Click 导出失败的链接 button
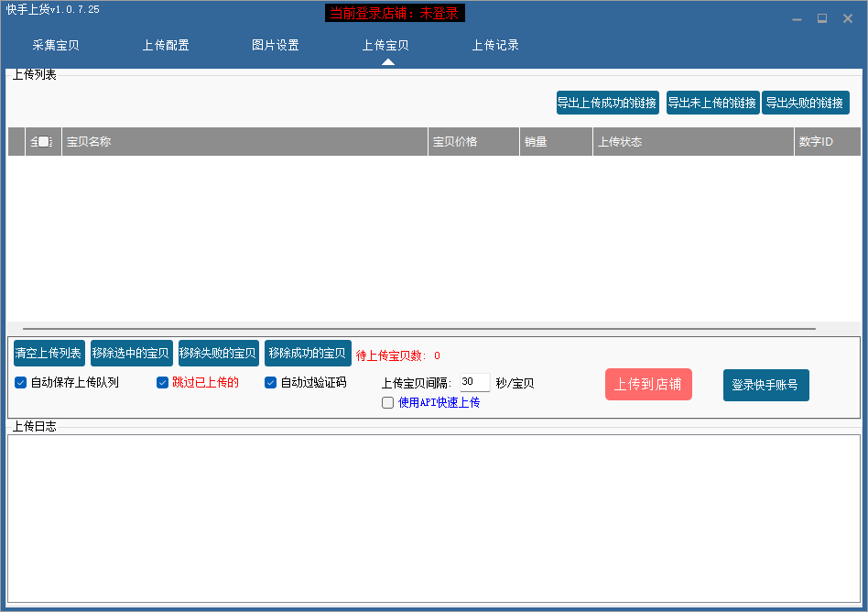This screenshot has height=612, width=868. 805,103
